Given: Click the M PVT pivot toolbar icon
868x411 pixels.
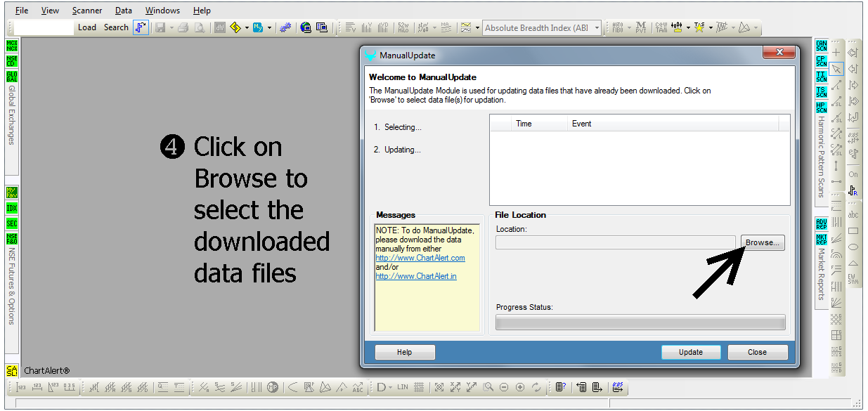Looking at the screenshot, I should point(640,28).
